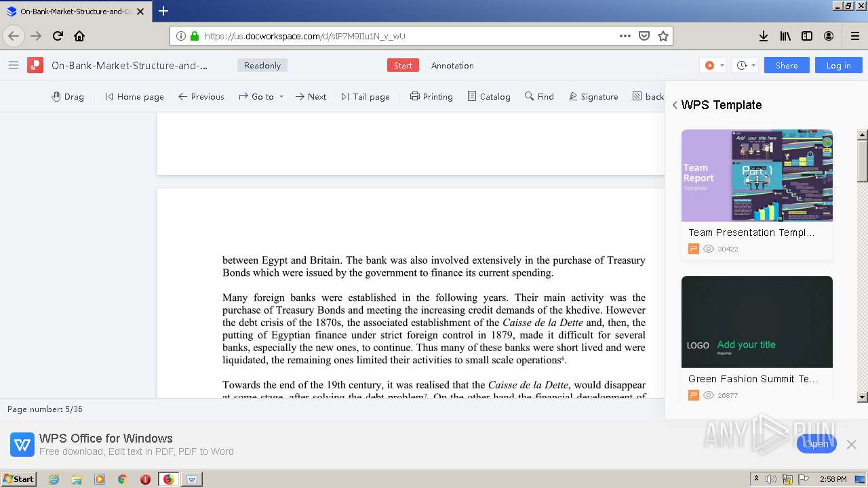Collapse the WPS Template panel with back chevron
The image size is (868, 488).
tap(675, 105)
